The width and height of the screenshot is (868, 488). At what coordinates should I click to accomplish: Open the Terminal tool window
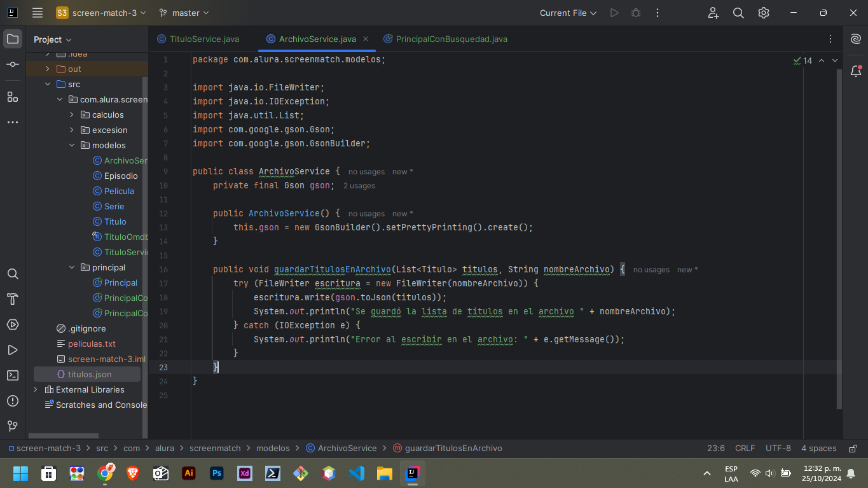tap(13, 375)
